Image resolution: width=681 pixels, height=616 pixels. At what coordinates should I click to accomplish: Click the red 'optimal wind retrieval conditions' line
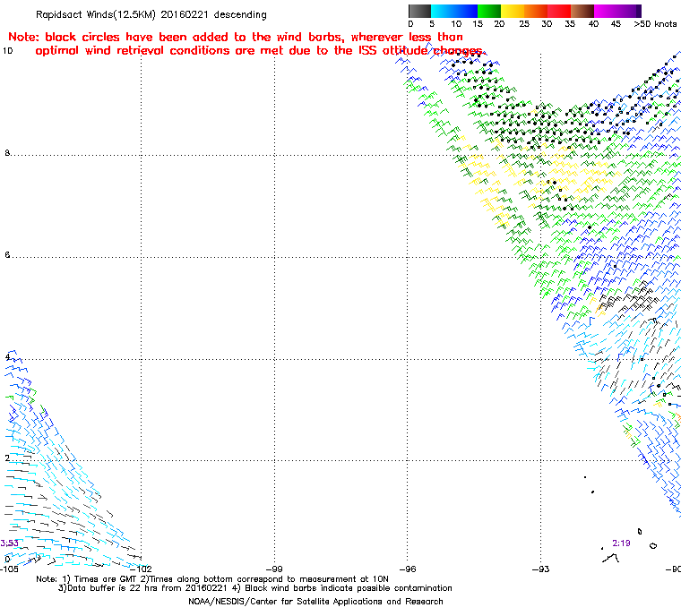[x=259, y=51]
